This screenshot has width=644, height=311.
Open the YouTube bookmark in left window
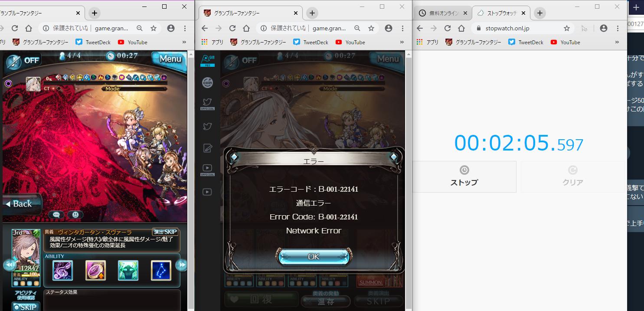[132, 42]
